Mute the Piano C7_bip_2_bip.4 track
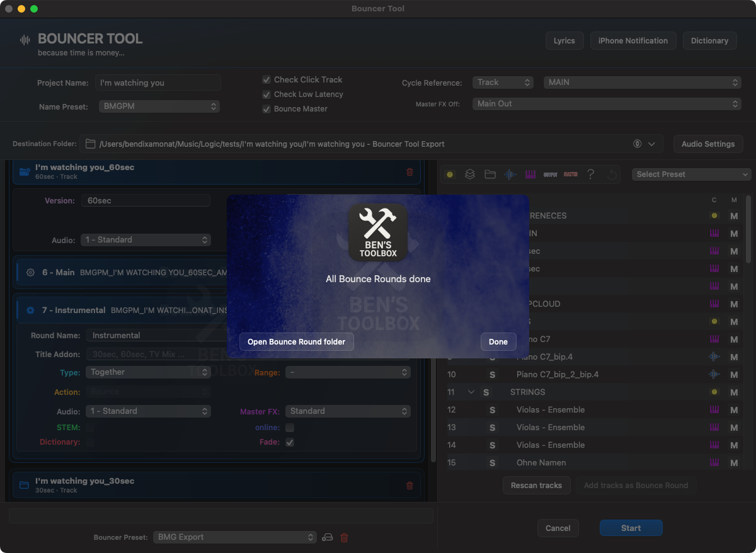Screen dimensions: 756x553 [x=734, y=374]
